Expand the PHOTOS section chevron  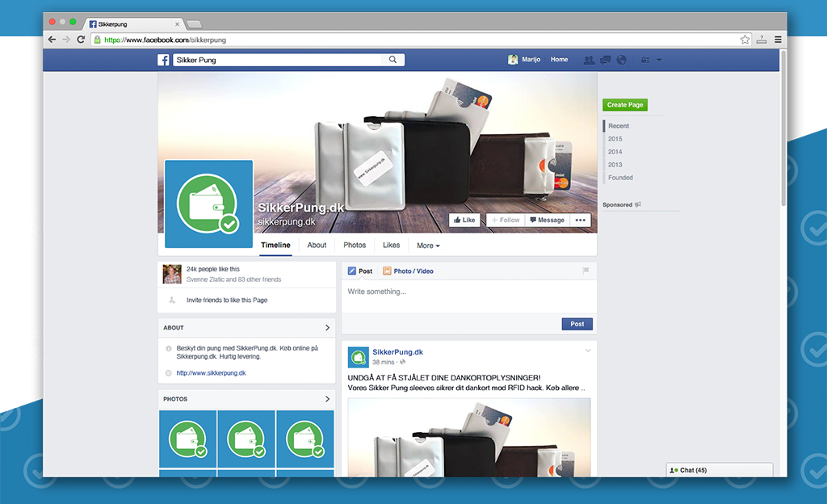[328, 399]
